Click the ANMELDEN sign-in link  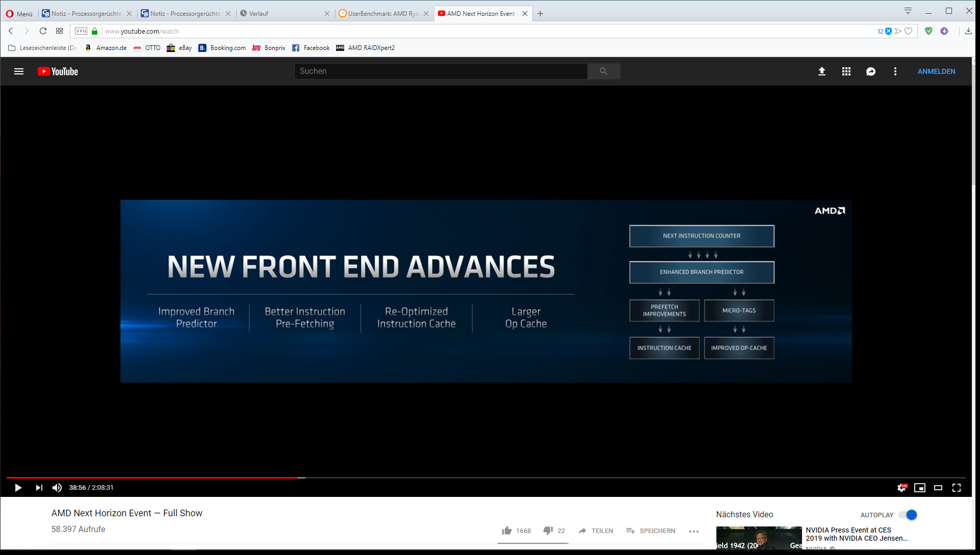936,71
